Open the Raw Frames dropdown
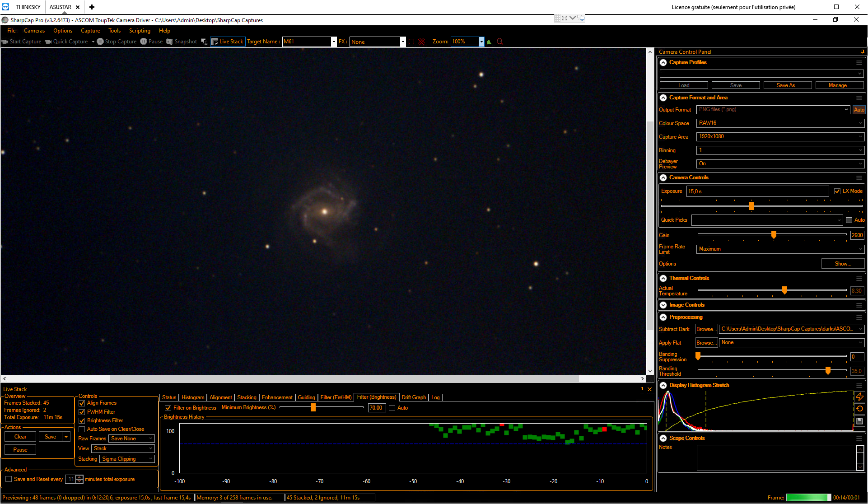The height and width of the screenshot is (504, 868). coord(131,439)
